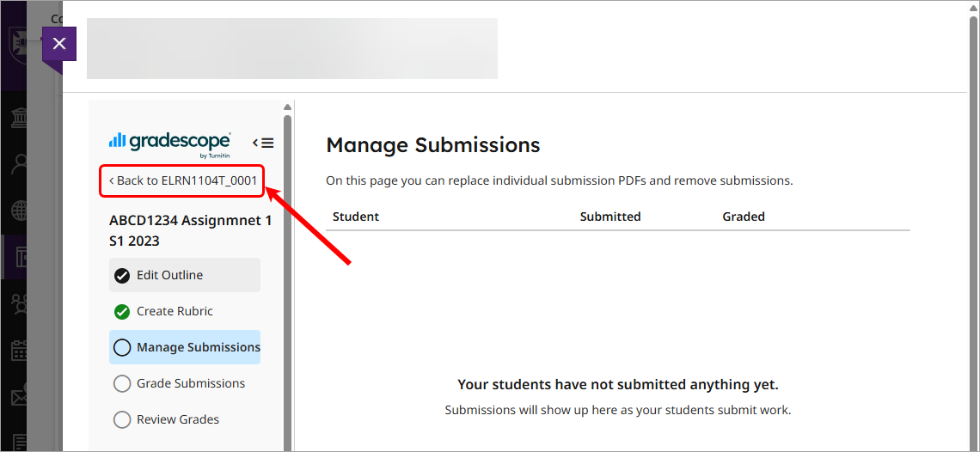Click the Review Grades circle icon
This screenshot has width=980, height=452.
pos(122,420)
